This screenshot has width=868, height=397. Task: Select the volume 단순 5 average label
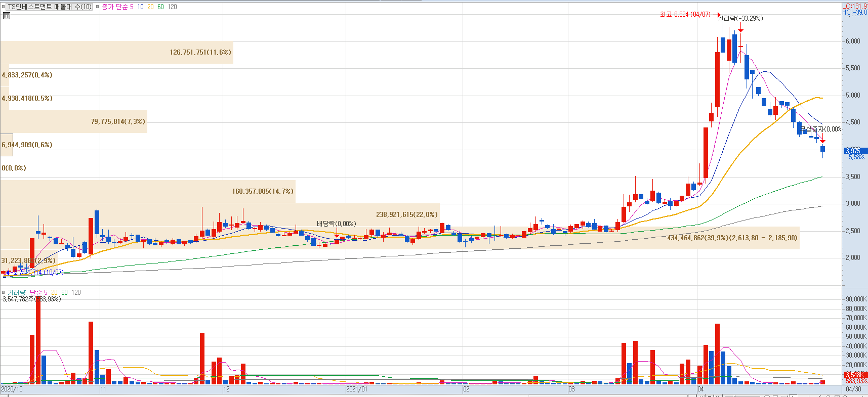pos(38,292)
